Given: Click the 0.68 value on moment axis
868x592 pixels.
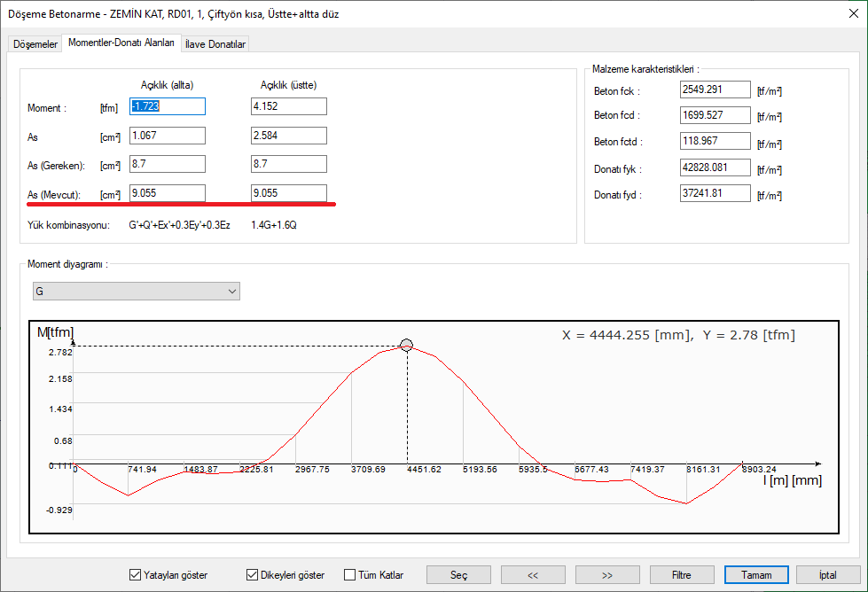Looking at the screenshot, I should point(63,441).
